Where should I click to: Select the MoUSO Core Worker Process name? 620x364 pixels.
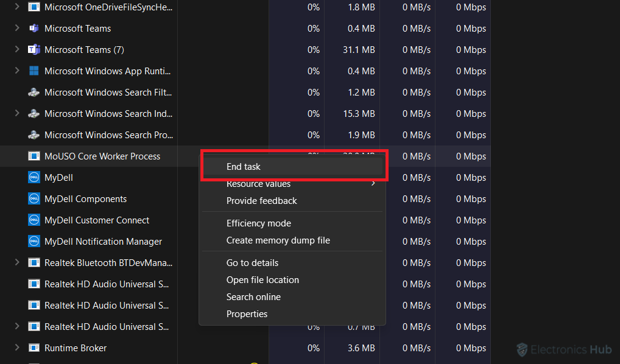click(102, 156)
